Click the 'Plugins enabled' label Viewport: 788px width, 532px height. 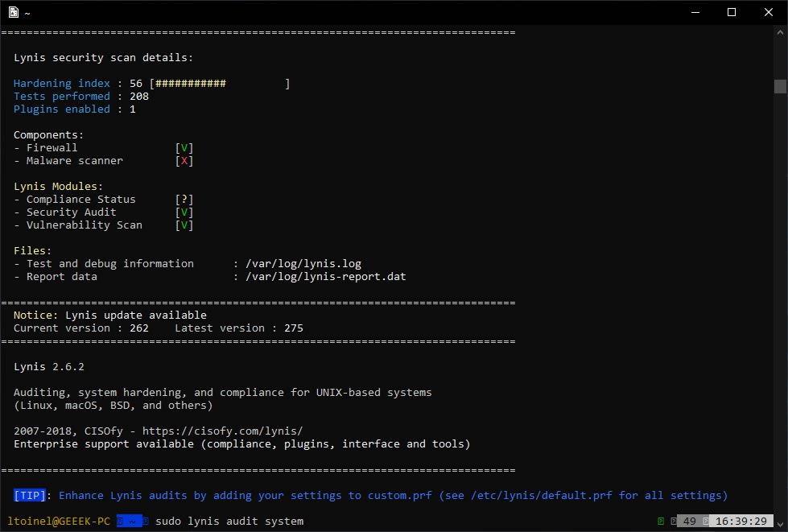click(x=61, y=109)
